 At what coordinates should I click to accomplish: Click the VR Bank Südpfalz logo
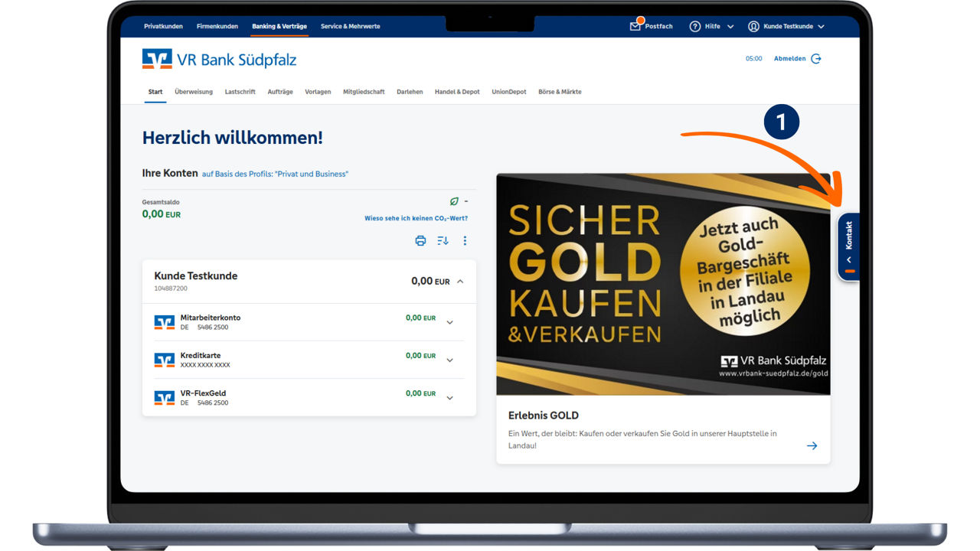point(219,59)
